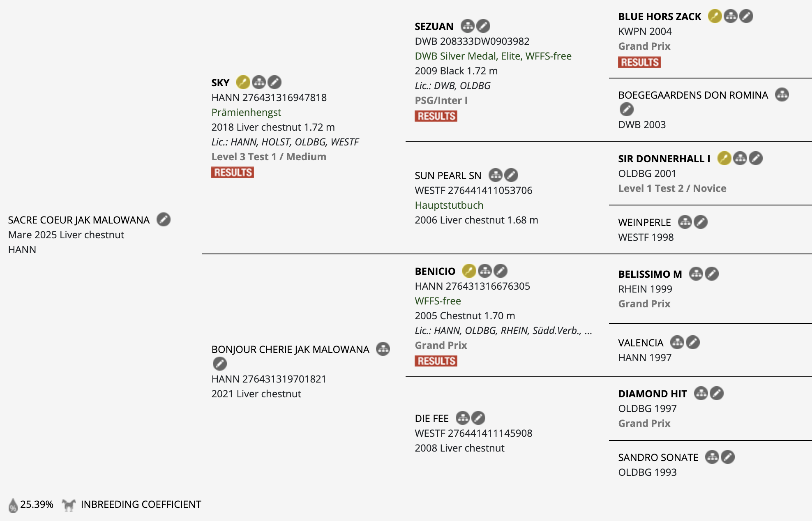Open the SIR DONNERHALL I horse name link

664,159
